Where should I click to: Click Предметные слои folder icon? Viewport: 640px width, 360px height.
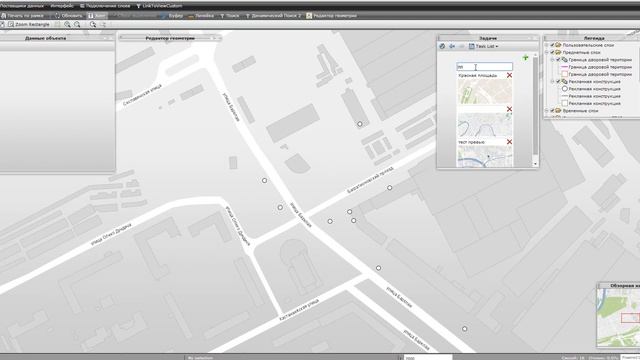(558, 52)
